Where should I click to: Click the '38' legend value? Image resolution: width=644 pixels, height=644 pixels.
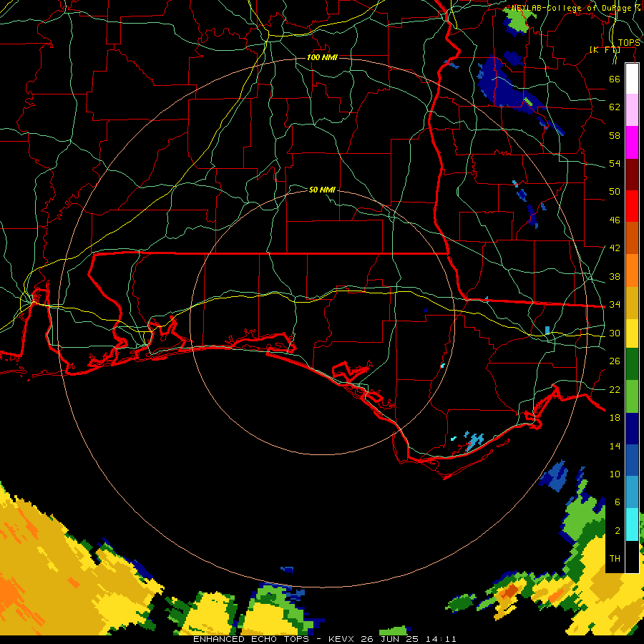pos(615,276)
